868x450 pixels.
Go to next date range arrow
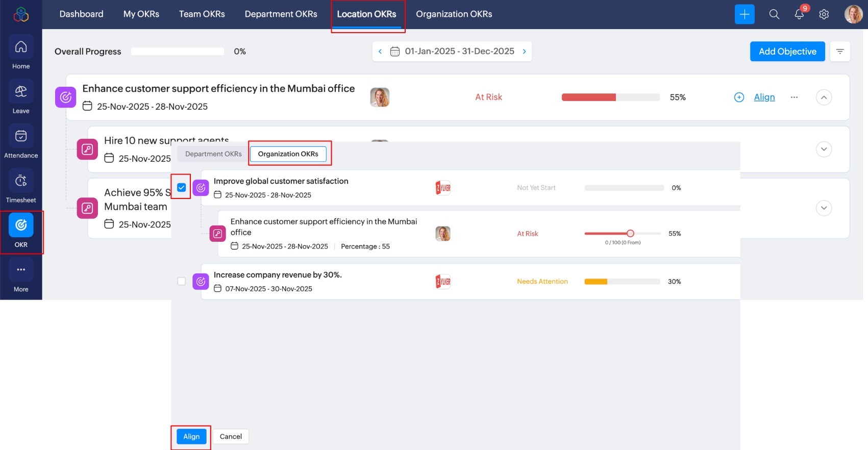coord(524,52)
